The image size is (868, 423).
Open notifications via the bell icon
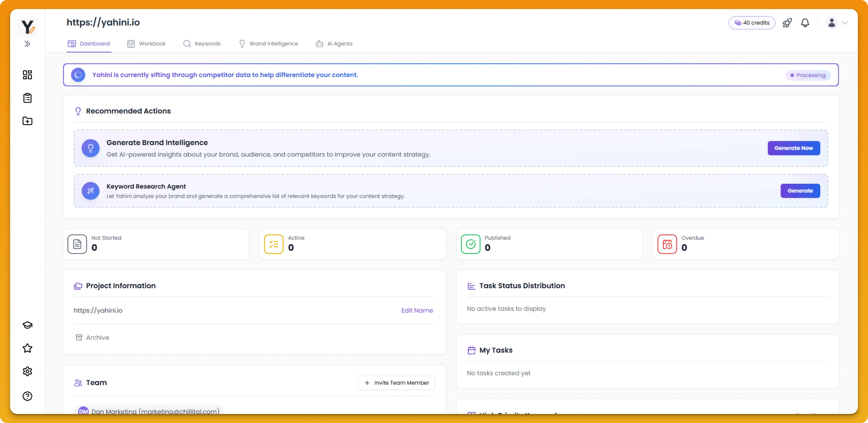coord(805,22)
